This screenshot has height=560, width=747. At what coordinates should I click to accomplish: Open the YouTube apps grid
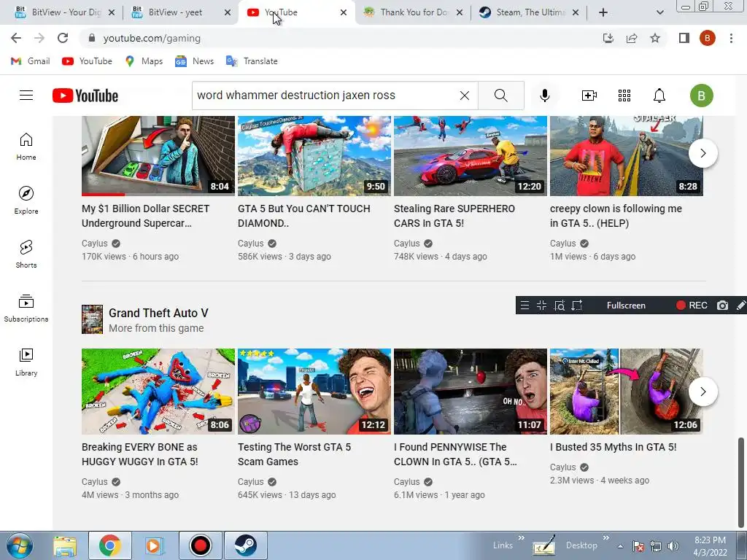(x=624, y=96)
